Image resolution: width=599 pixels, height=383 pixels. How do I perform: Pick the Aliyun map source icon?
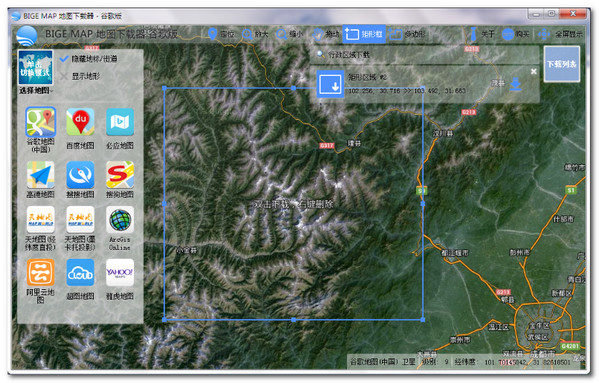tap(40, 272)
